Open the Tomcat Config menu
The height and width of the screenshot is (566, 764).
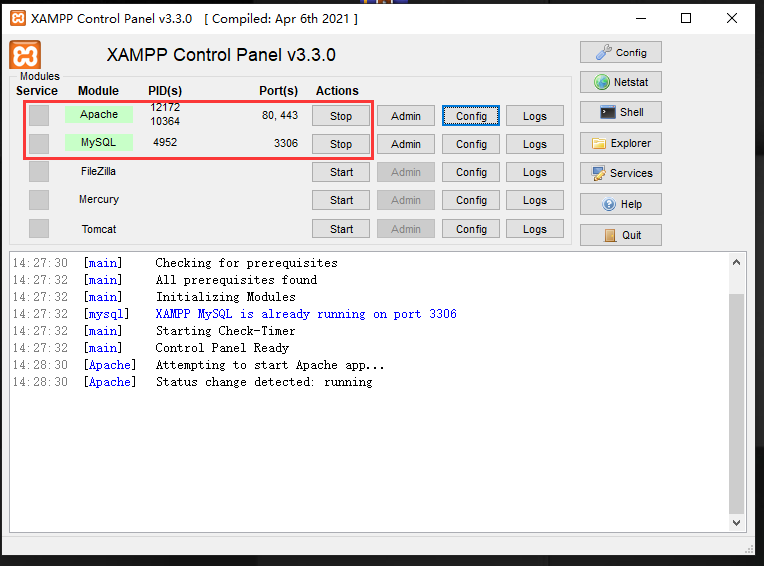[471, 229]
